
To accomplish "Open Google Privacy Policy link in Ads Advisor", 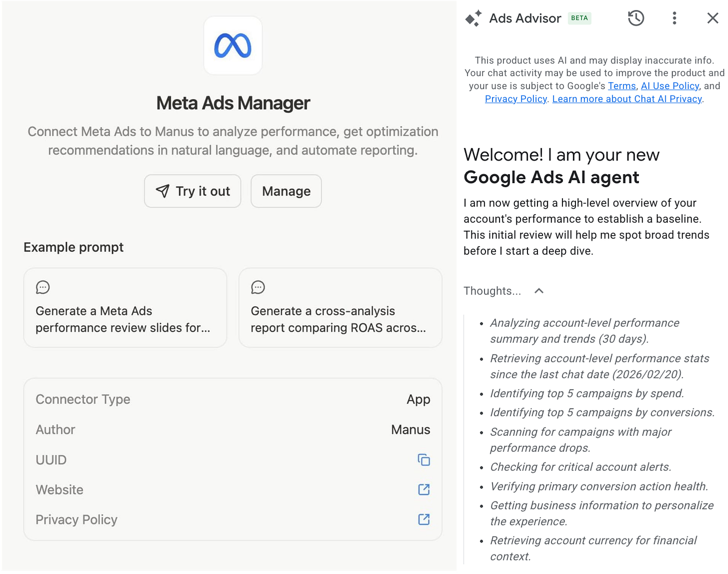I will [516, 99].
